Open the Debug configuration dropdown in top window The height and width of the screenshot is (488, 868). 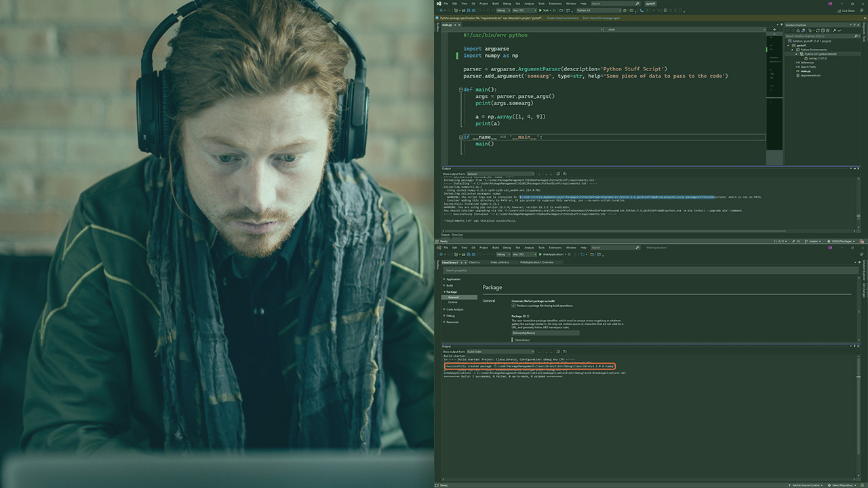tap(502, 10)
